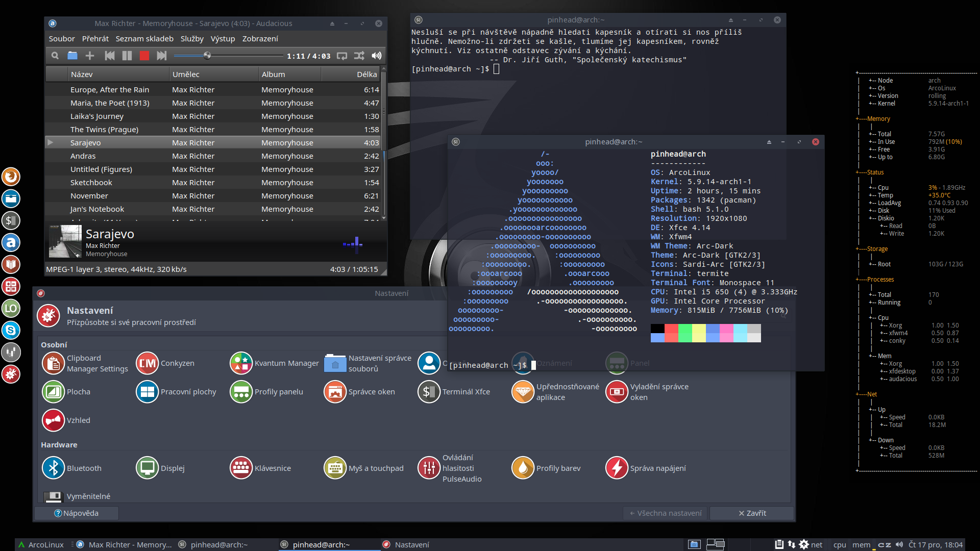Viewport: 980px width, 551px height.
Task: Click the Všechna nastavení button
Action: [665, 513]
